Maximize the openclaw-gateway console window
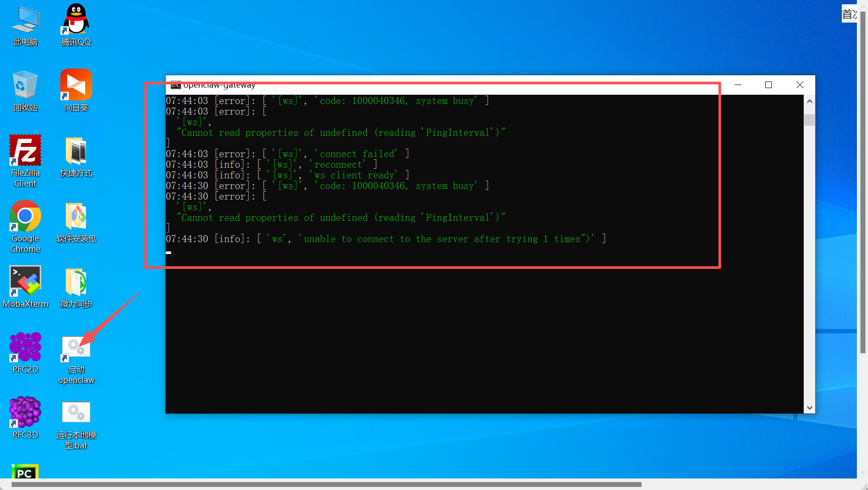868x490 pixels. (768, 85)
